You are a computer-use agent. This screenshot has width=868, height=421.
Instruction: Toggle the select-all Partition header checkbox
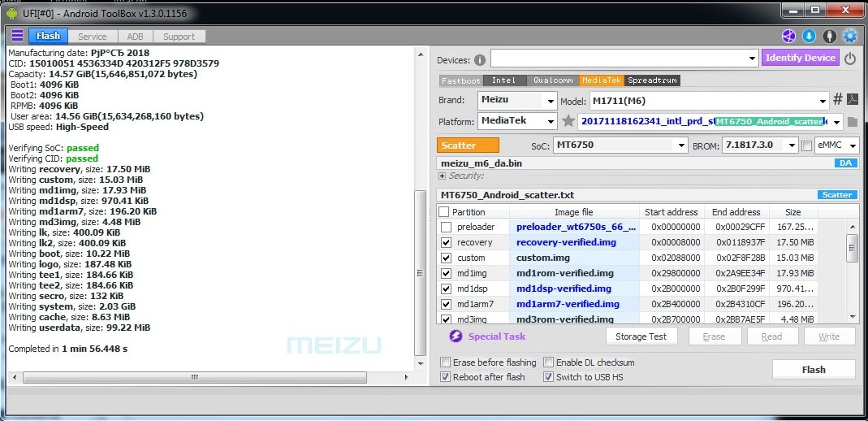coord(443,212)
